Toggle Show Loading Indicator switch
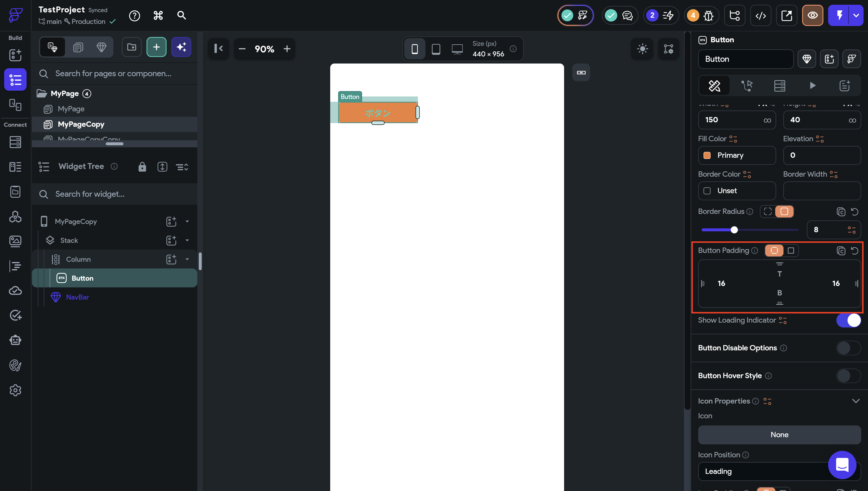868x491 pixels. [849, 320]
